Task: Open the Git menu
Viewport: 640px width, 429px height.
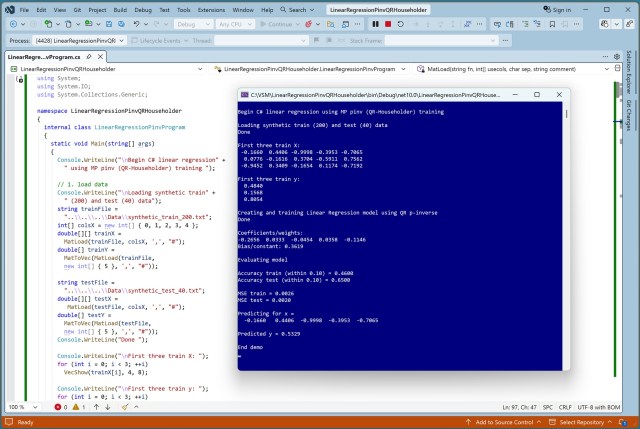Action: coord(77,10)
